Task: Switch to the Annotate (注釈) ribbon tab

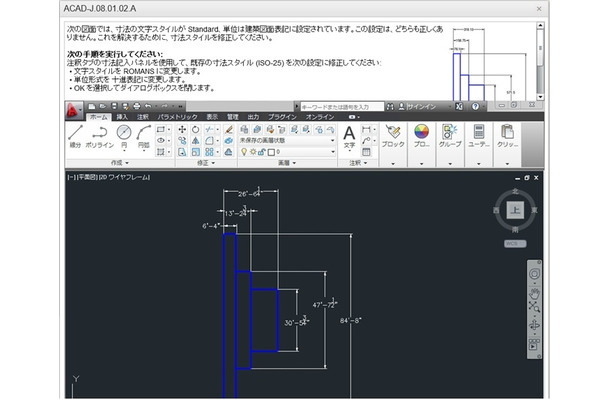Action: (143, 117)
